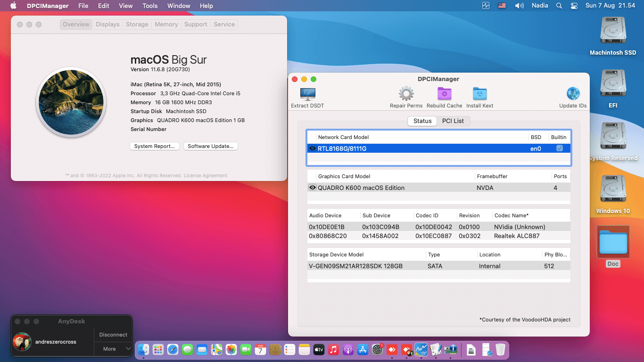The image size is (644, 362).
Task: Expand the More dropdown in AnyDesk
Action: point(113,349)
